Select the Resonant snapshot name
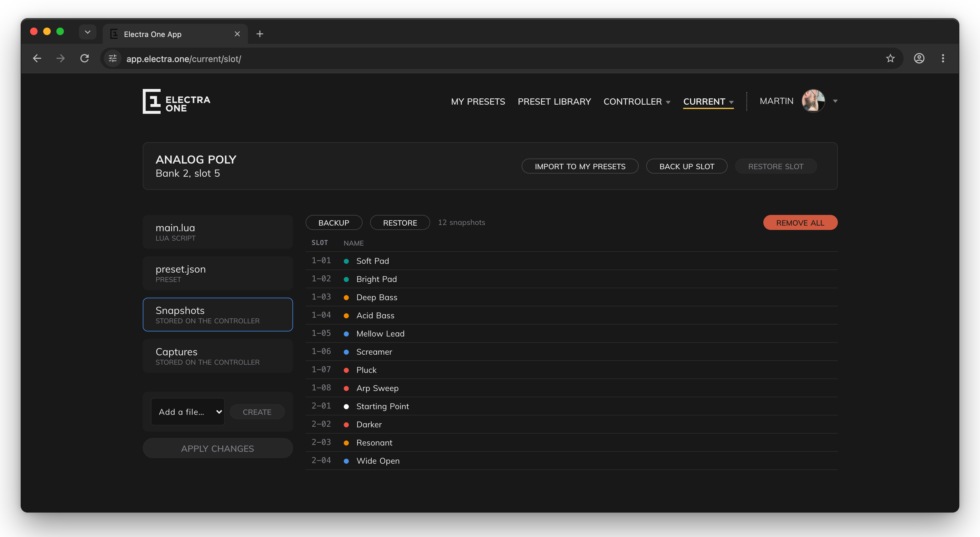980x537 pixels. click(x=374, y=443)
